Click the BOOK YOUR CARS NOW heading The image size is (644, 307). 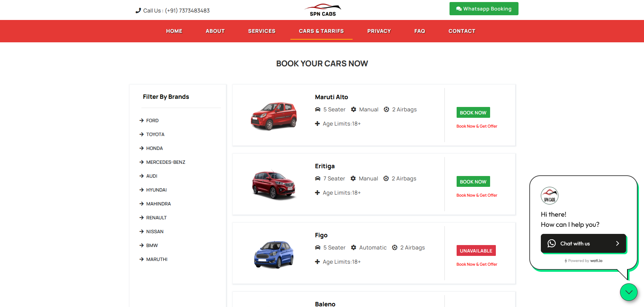(x=322, y=64)
